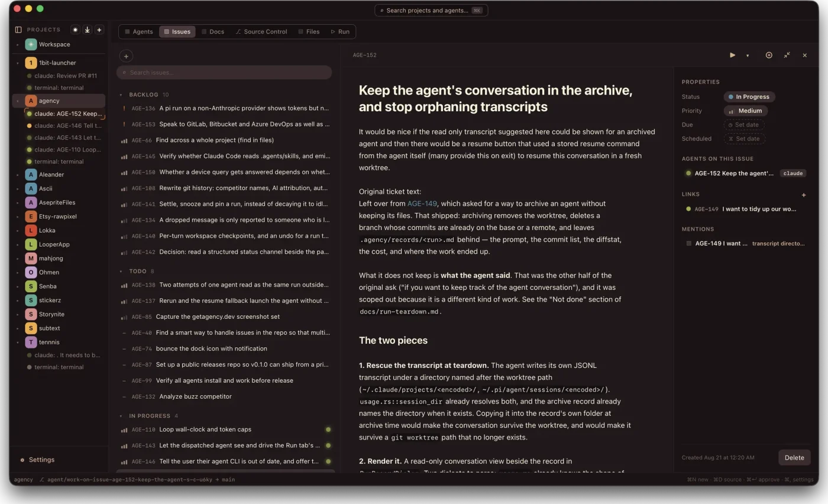Viewport: 828px width, 504px height.
Task: Click the download arrow icon in PROJECTS header
Action: (88, 30)
